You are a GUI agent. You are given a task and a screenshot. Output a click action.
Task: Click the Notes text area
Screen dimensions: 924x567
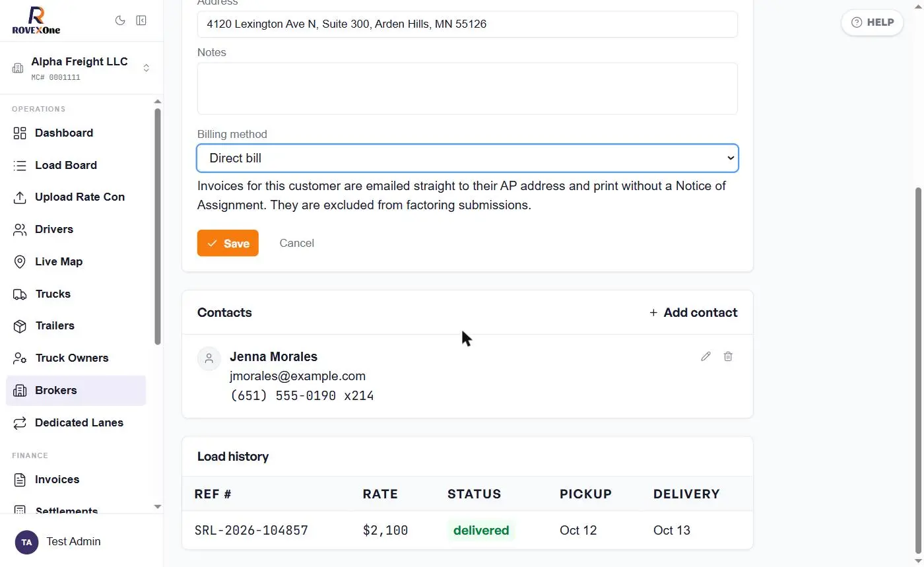tap(467, 88)
